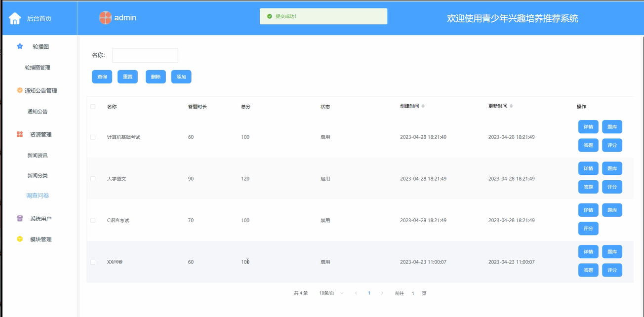Open 题库 for 计算机基础考试
Viewport: 644px width, 317px height.
(612, 127)
